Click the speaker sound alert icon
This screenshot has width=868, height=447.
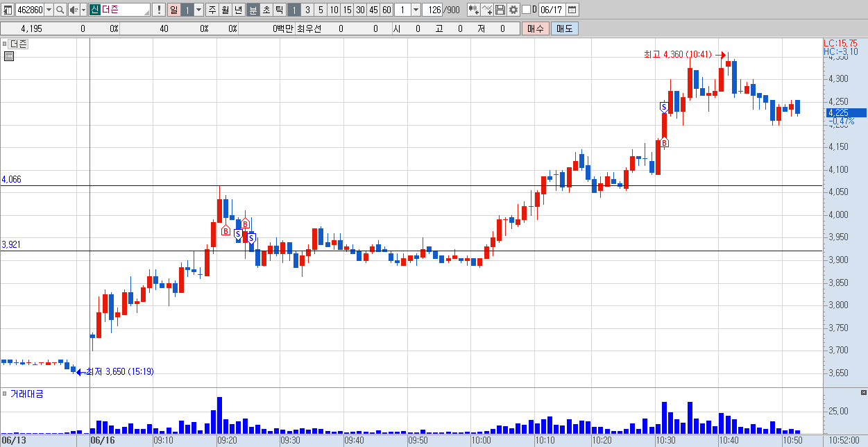click(x=74, y=10)
